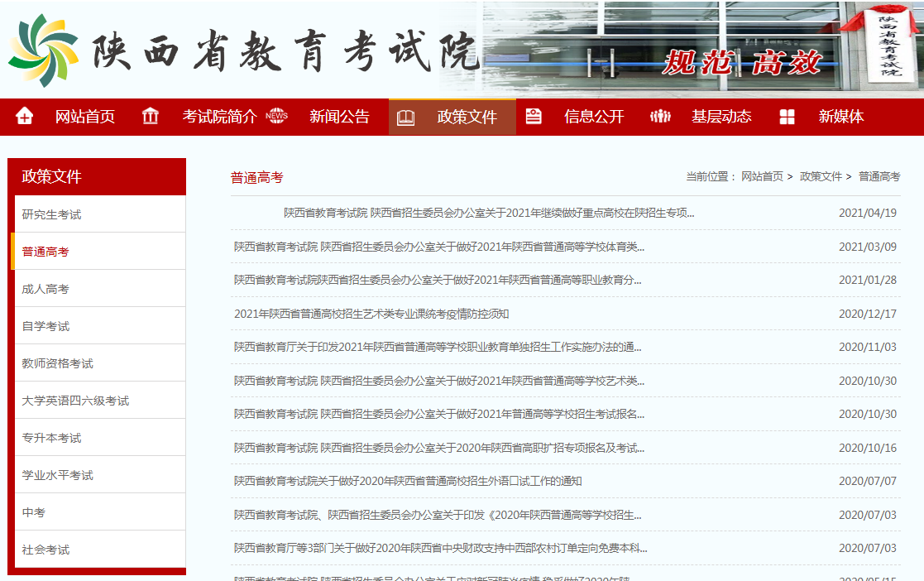The height and width of the screenshot is (581, 924).
Task: Open the 信息公开 menu item
Action: (x=594, y=117)
